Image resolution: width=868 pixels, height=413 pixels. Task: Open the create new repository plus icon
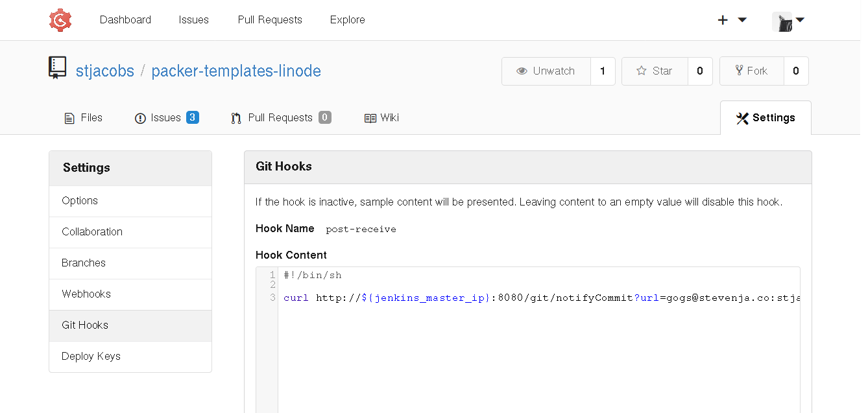coord(723,20)
